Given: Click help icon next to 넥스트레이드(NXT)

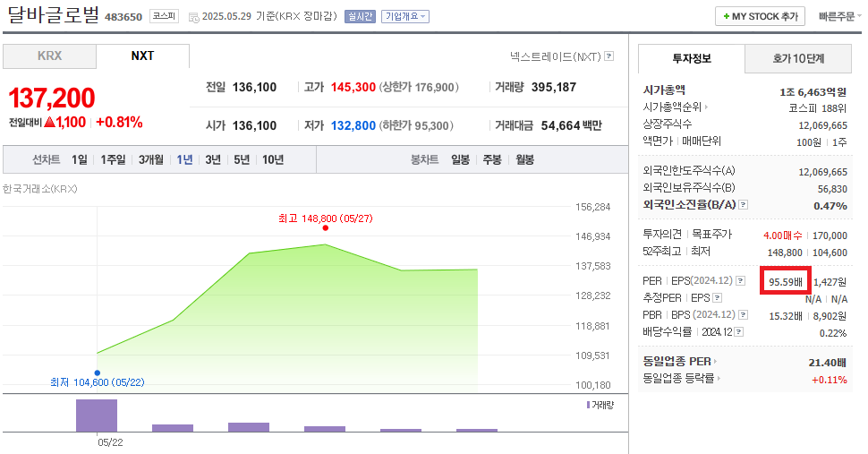Looking at the screenshot, I should coord(608,56).
